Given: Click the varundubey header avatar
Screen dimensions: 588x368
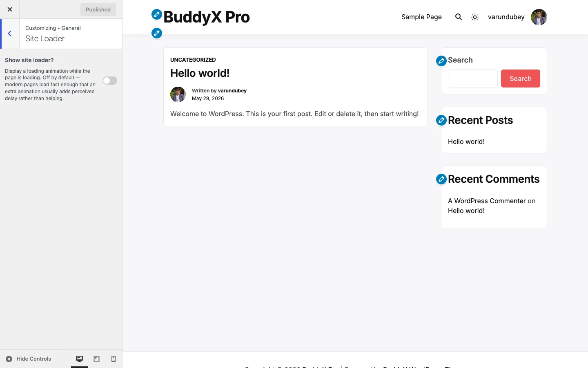Looking at the screenshot, I should [539, 17].
